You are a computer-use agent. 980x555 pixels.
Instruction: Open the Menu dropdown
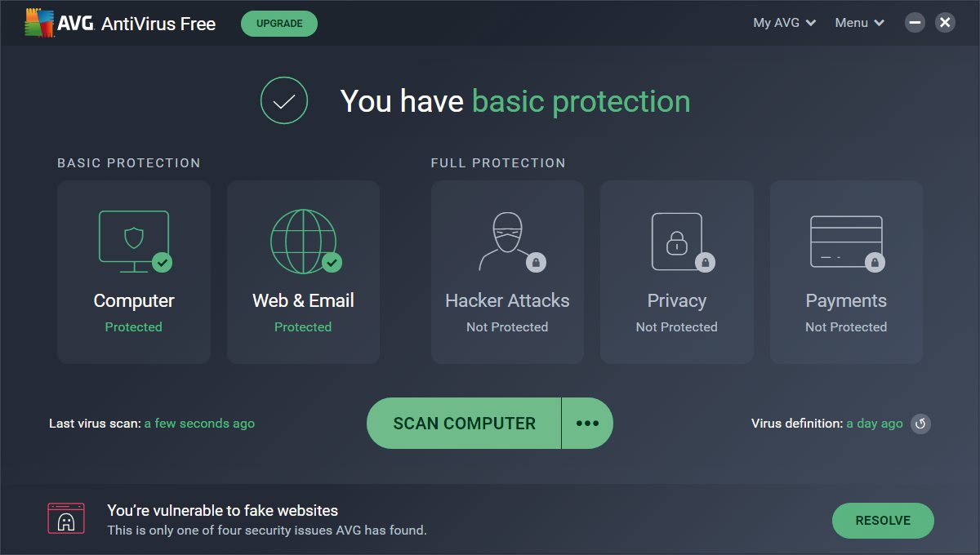859,23
